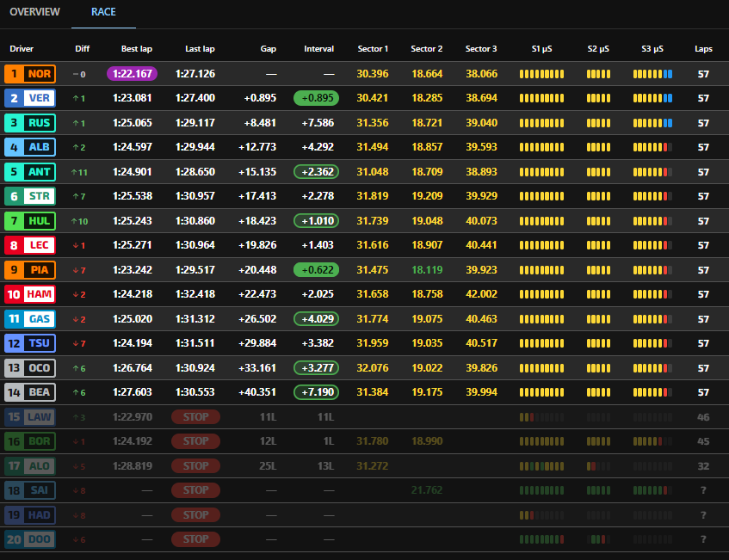Select the RACE tab
Screen dimensions: 729x560
pyautogui.click(x=103, y=12)
